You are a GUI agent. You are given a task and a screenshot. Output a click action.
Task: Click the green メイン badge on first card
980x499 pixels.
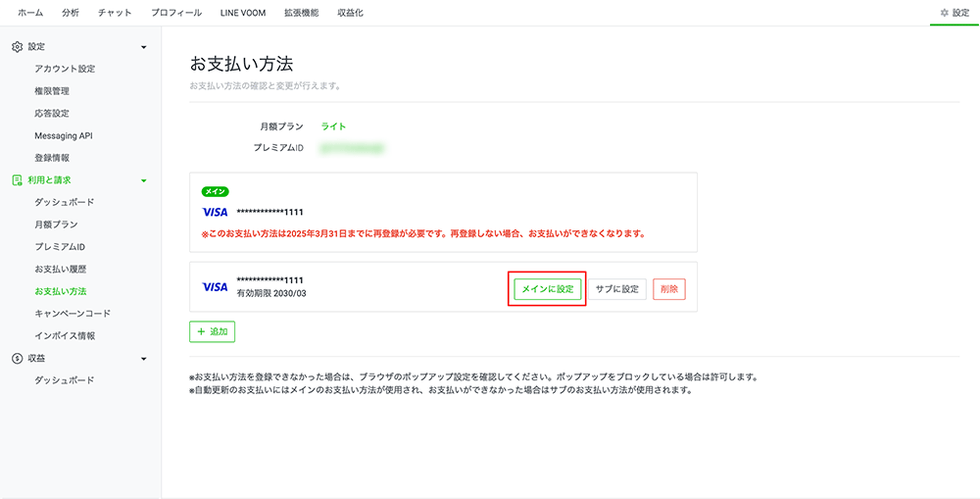tap(215, 192)
